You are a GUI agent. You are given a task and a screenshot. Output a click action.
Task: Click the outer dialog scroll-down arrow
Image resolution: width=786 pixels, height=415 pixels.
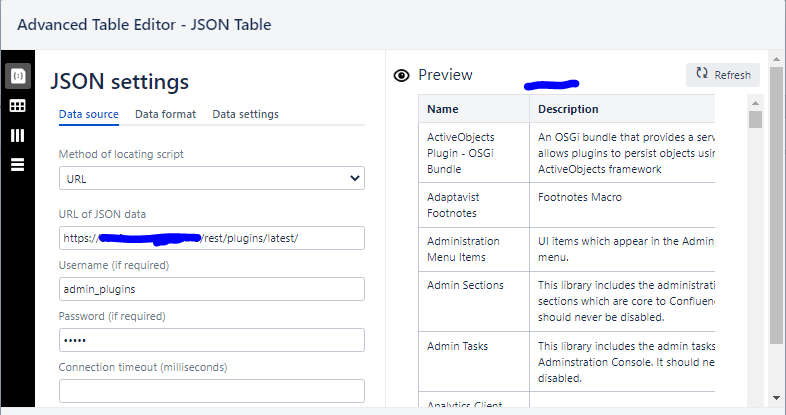click(x=776, y=398)
